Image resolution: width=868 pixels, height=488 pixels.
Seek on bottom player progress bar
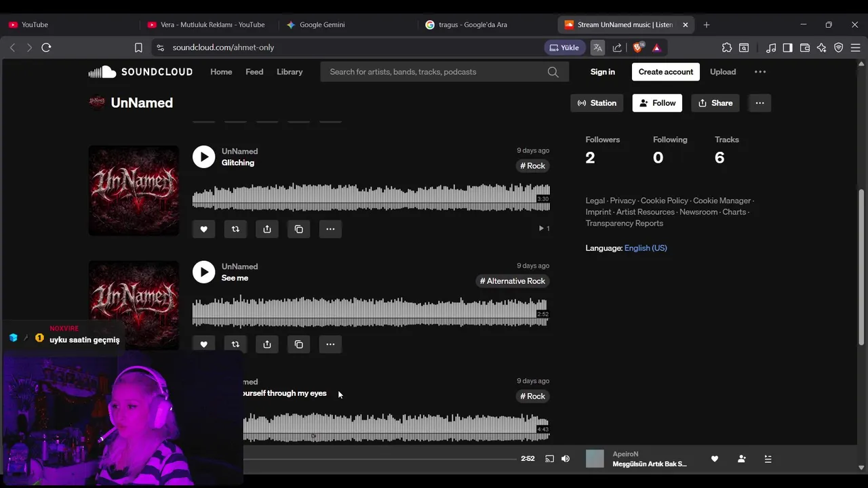point(380,459)
